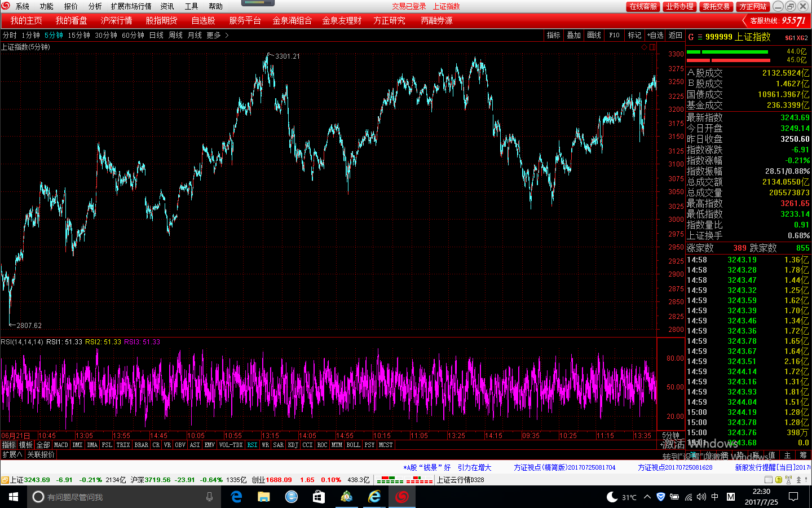Open the action center notification icon
Image resolution: width=812 pixels, height=508 pixels.
(x=793, y=497)
